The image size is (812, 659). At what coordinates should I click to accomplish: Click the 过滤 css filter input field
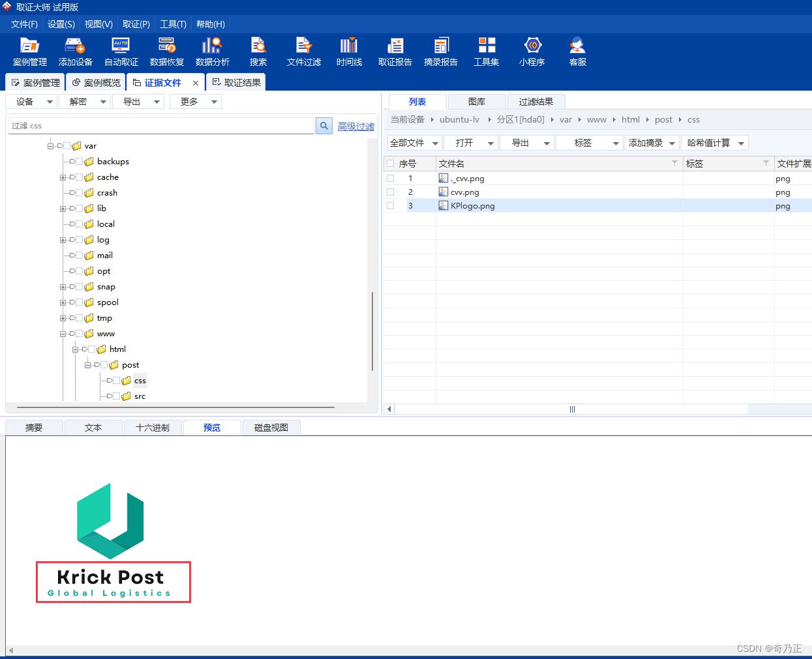[x=161, y=126]
